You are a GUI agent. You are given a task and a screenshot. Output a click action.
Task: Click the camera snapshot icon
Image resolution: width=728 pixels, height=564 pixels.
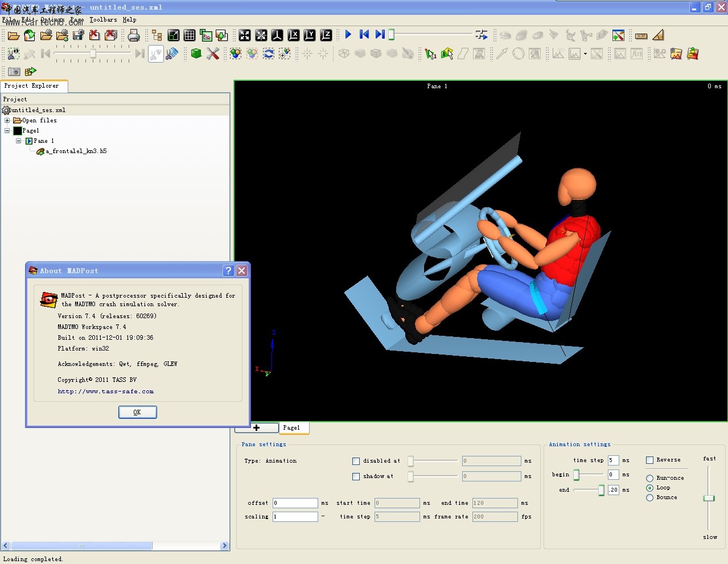[14, 72]
